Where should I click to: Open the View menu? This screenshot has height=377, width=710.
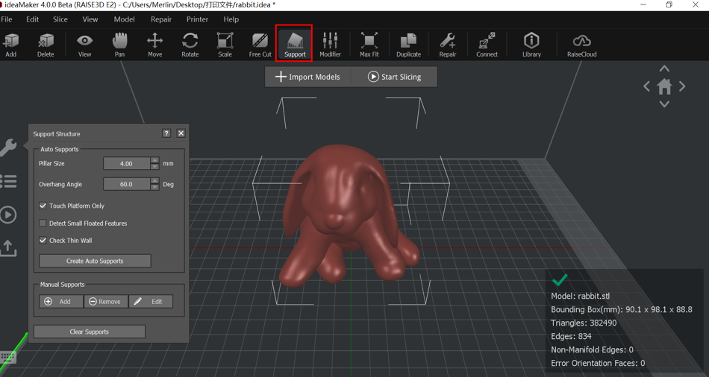click(x=90, y=19)
